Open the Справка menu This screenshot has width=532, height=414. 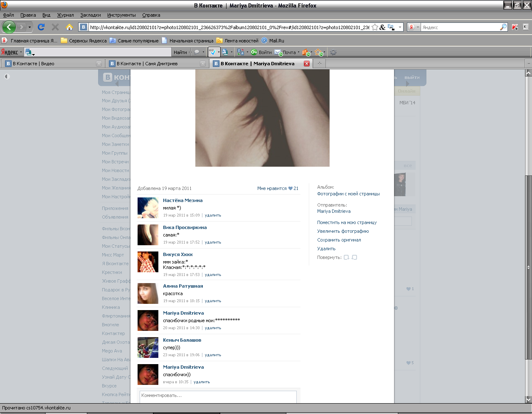click(x=151, y=15)
